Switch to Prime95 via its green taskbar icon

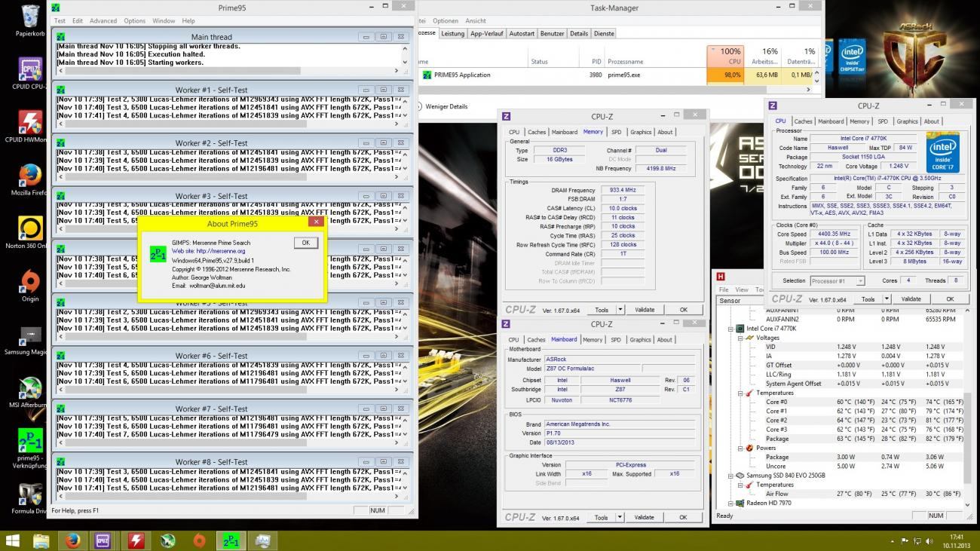[231, 540]
